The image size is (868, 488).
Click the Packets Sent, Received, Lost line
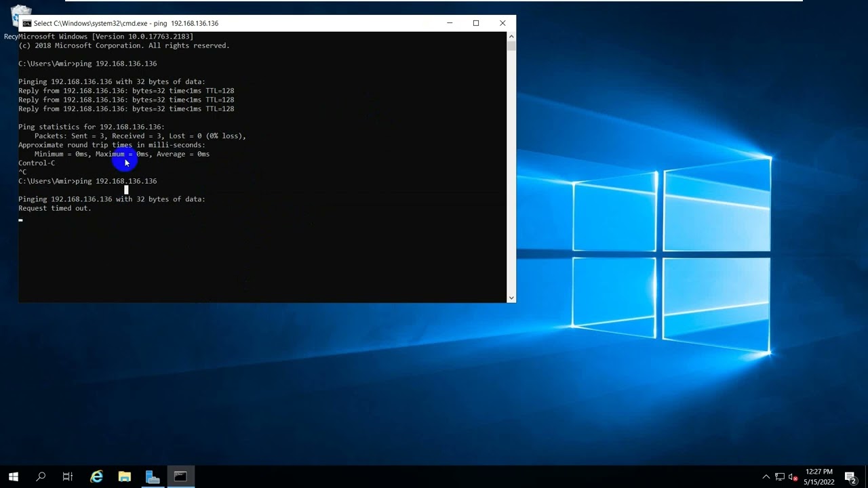tap(140, 136)
